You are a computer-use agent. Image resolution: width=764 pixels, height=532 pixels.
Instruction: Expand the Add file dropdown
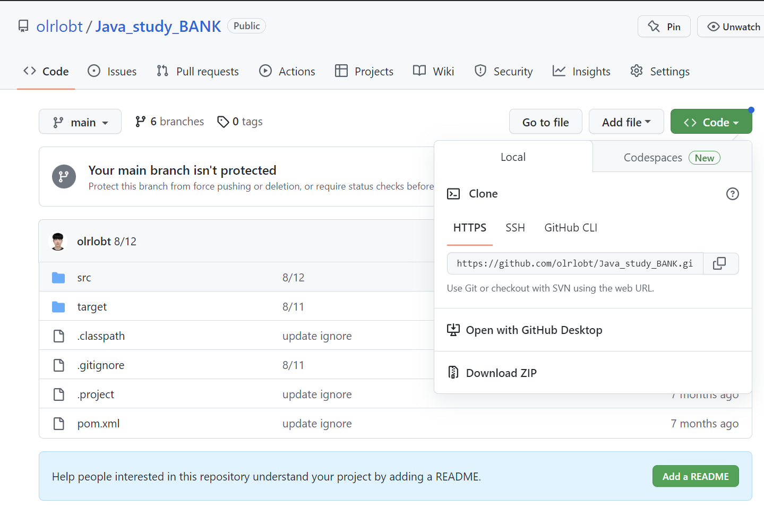626,122
